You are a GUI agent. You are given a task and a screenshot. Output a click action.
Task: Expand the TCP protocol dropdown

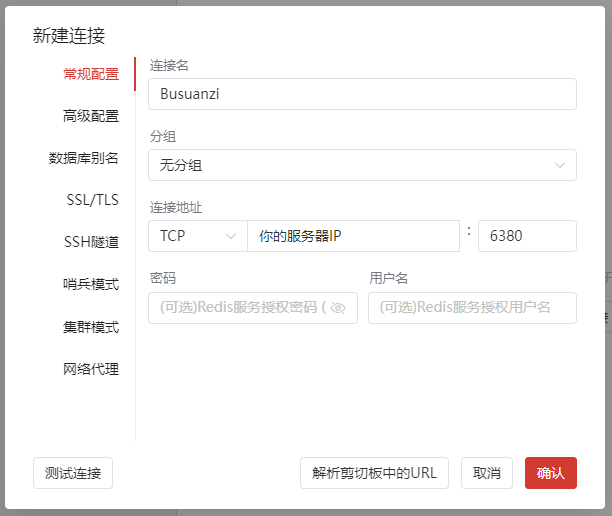pos(197,236)
